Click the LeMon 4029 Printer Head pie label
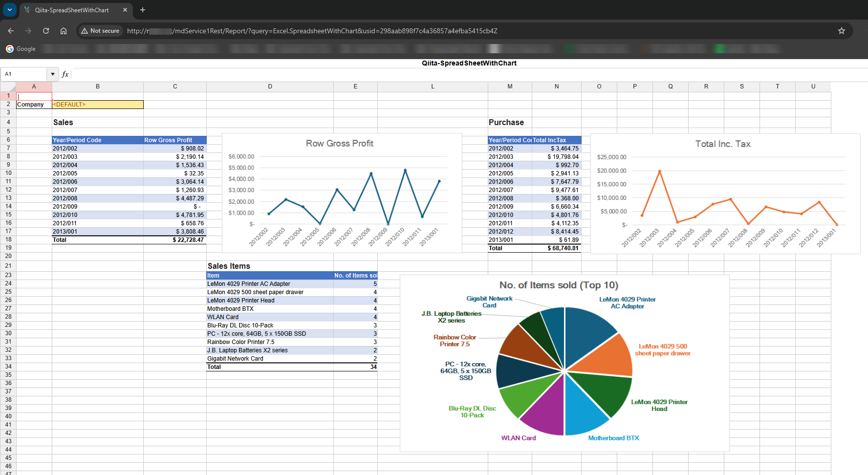Image resolution: width=868 pixels, height=475 pixels. (659, 406)
